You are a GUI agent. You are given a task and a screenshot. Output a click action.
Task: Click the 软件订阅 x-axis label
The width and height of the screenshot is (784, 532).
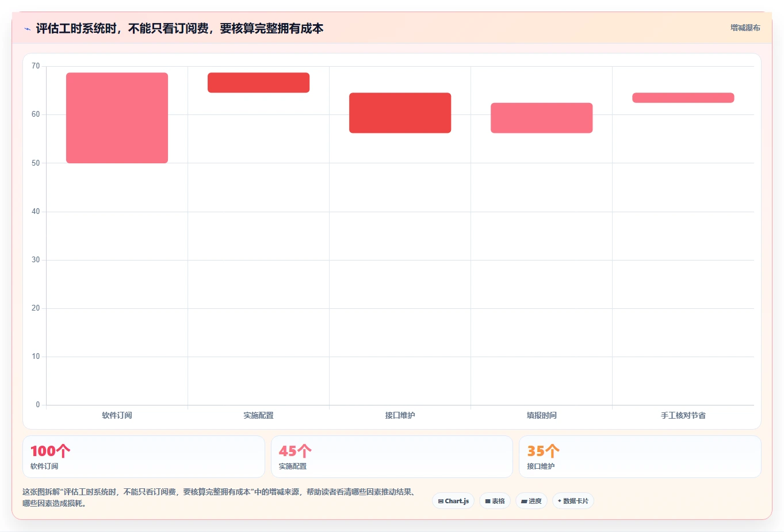(117, 415)
